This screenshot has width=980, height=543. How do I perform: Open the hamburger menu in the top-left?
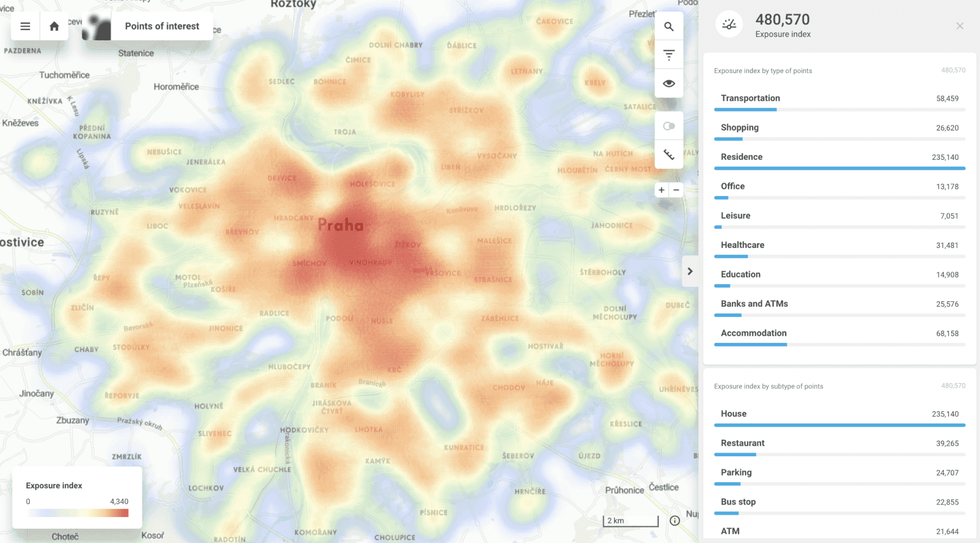24,26
